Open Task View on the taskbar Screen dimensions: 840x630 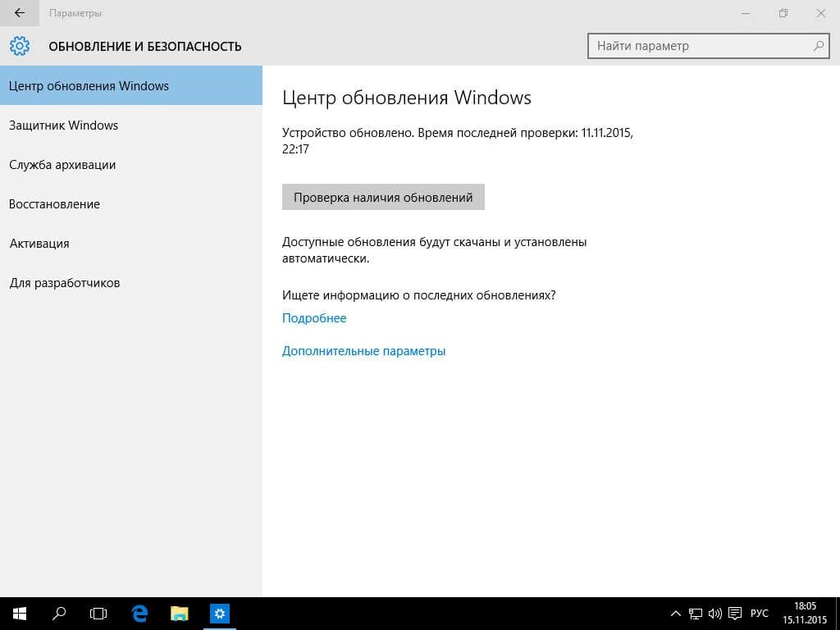click(x=98, y=614)
